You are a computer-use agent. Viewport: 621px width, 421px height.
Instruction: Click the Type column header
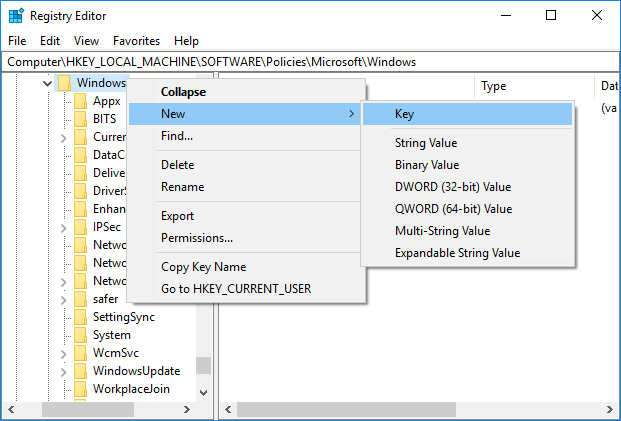[494, 87]
